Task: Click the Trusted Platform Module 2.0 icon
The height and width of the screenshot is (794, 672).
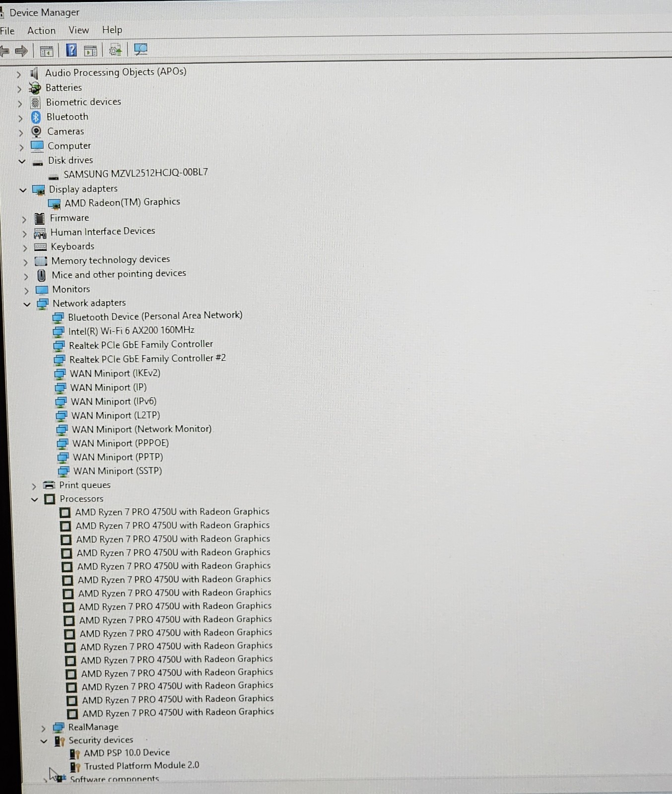Action: [75, 767]
